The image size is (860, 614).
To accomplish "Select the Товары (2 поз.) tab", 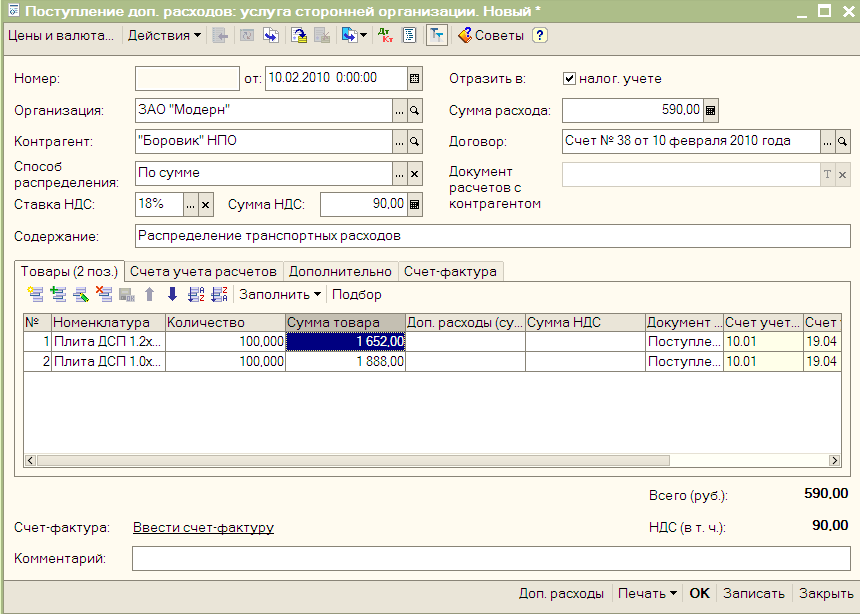I will (x=69, y=272).
